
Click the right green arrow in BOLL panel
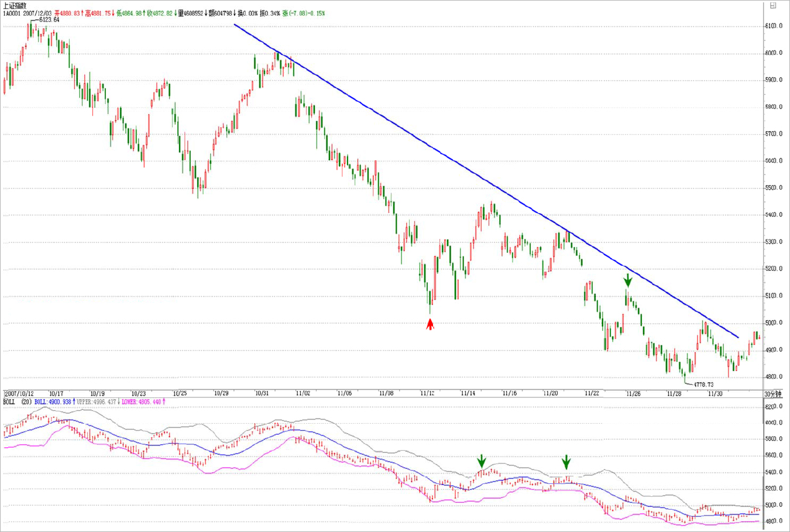click(566, 462)
